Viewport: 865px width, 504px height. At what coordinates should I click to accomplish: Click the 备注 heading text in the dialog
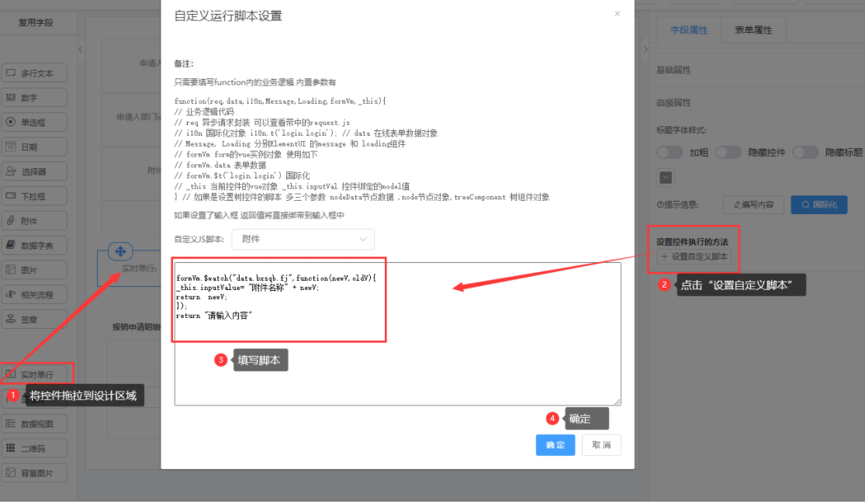coord(184,64)
